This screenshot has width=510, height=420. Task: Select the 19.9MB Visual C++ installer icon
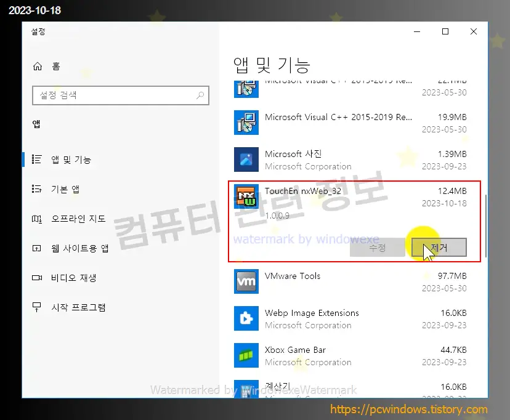(x=246, y=123)
